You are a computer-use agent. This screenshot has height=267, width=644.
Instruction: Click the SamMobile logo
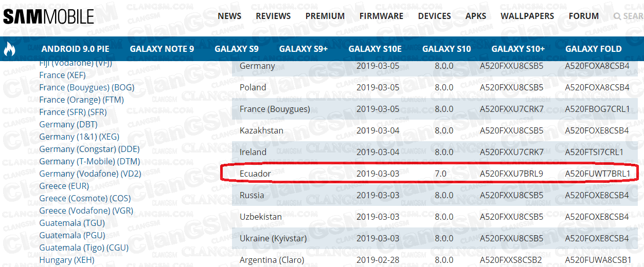tap(48, 16)
